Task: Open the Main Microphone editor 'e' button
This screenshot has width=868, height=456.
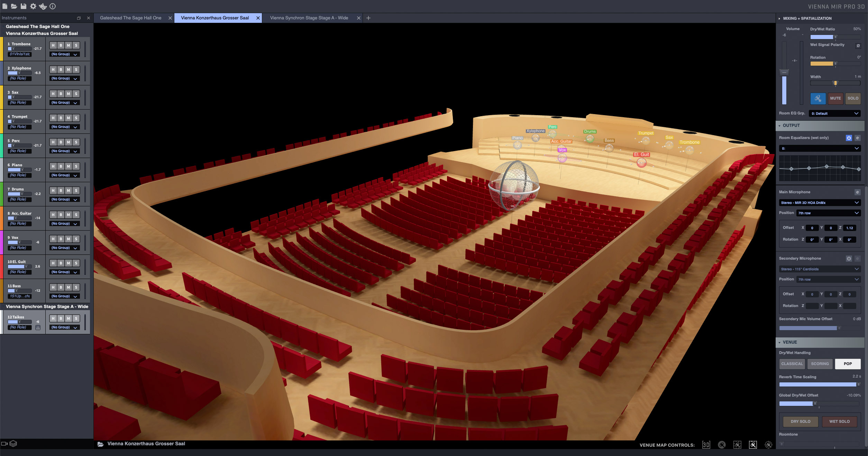Action: click(857, 192)
